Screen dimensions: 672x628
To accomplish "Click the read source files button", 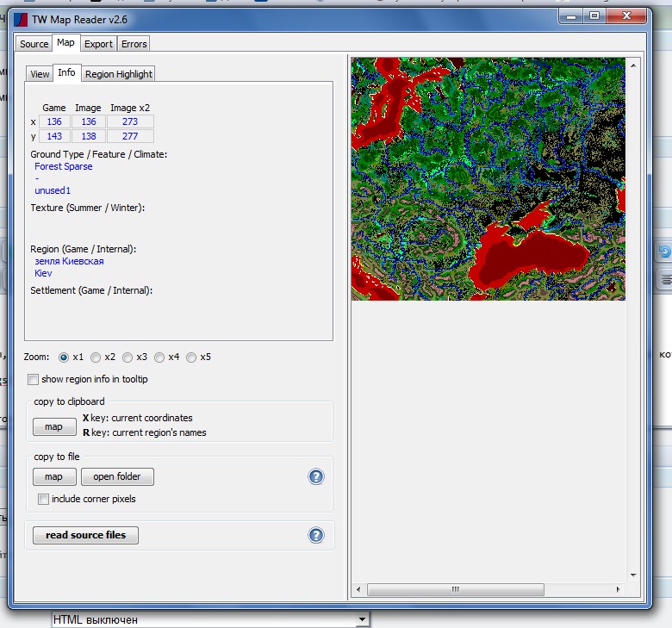I will (85, 535).
